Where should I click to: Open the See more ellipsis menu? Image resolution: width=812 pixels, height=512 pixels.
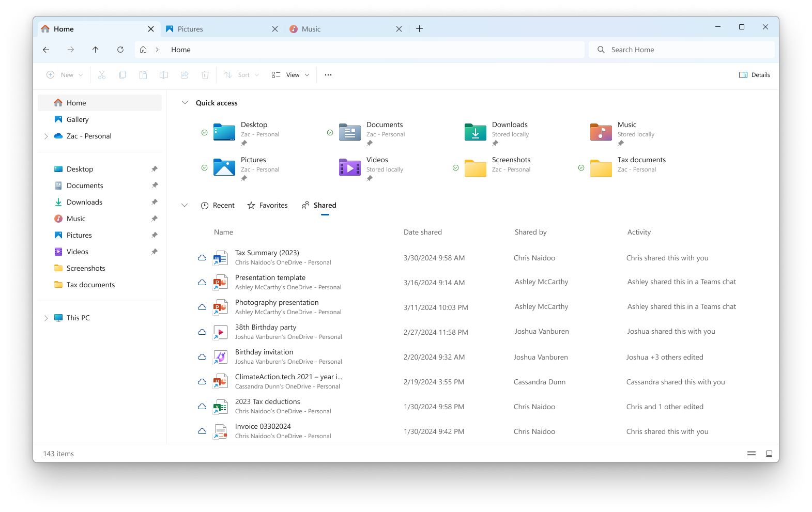click(x=328, y=75)
